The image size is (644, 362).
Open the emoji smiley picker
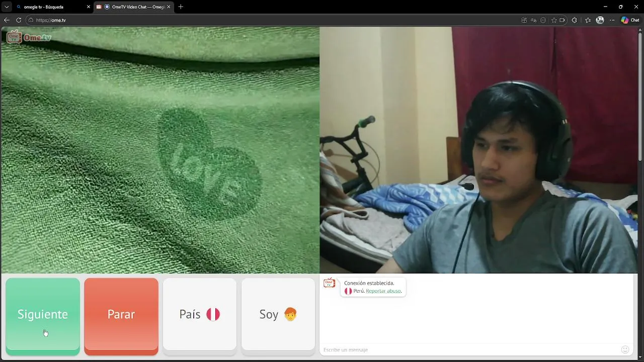[625, 349]
